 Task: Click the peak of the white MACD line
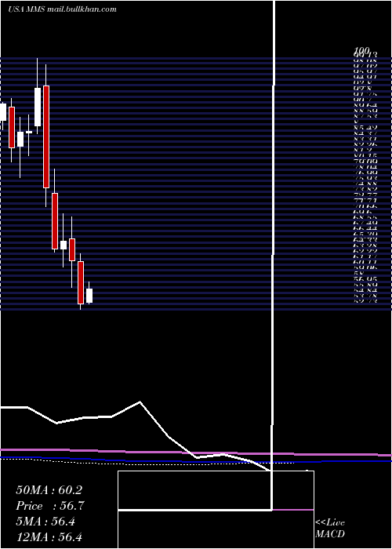coord(140,402)
